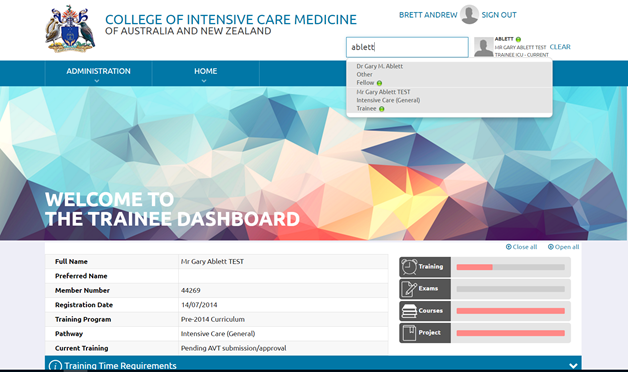Click the Exams label button
Viewport: 628px width, 372px height.
coord(425,289)
